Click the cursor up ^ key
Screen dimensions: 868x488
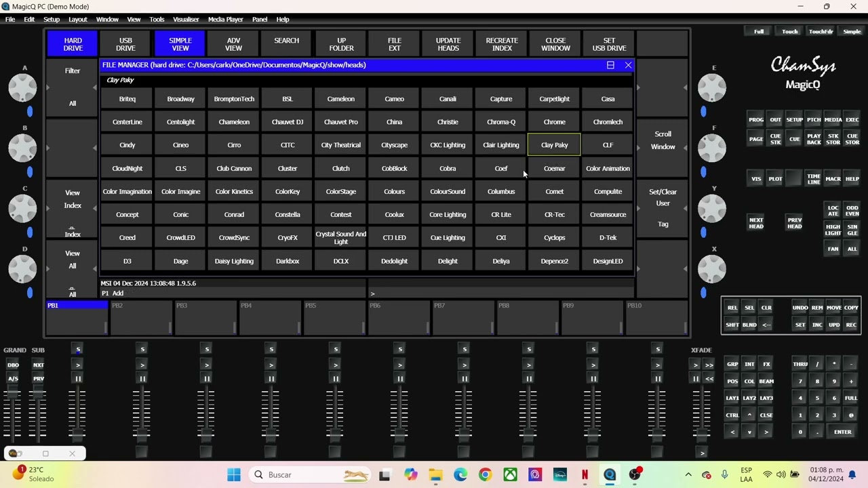point(749,415)
